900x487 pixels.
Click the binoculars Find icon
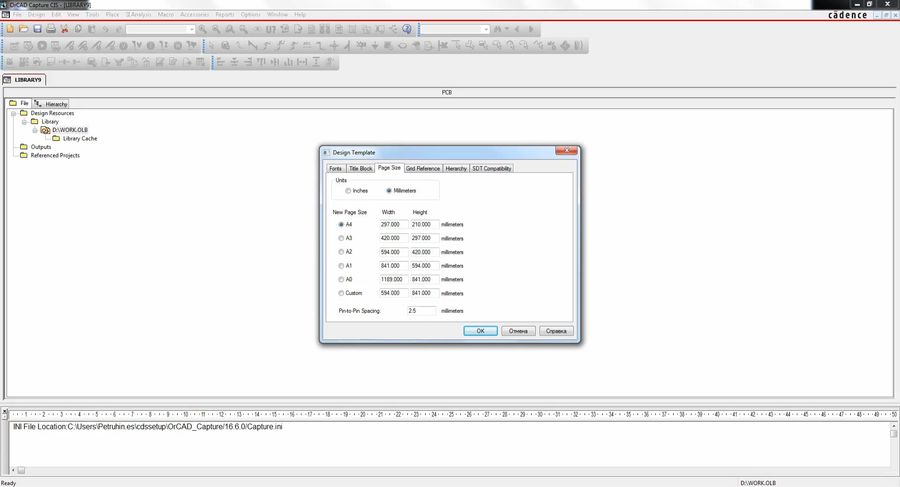(498, 29)
